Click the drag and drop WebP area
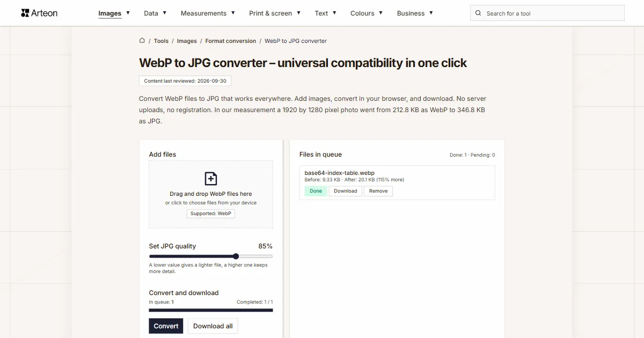Screen dimensions: 644x338 coord(211,194)
